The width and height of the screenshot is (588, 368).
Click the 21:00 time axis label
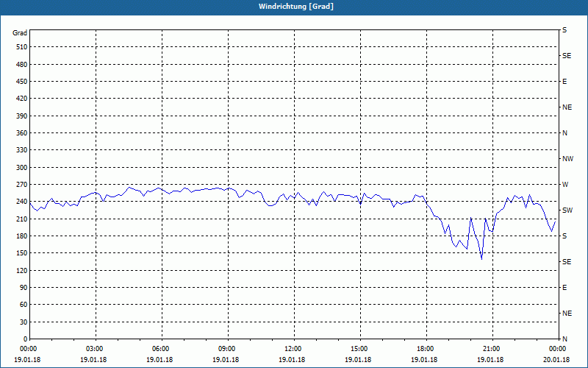pyautogui.click(x=492, y=349)
